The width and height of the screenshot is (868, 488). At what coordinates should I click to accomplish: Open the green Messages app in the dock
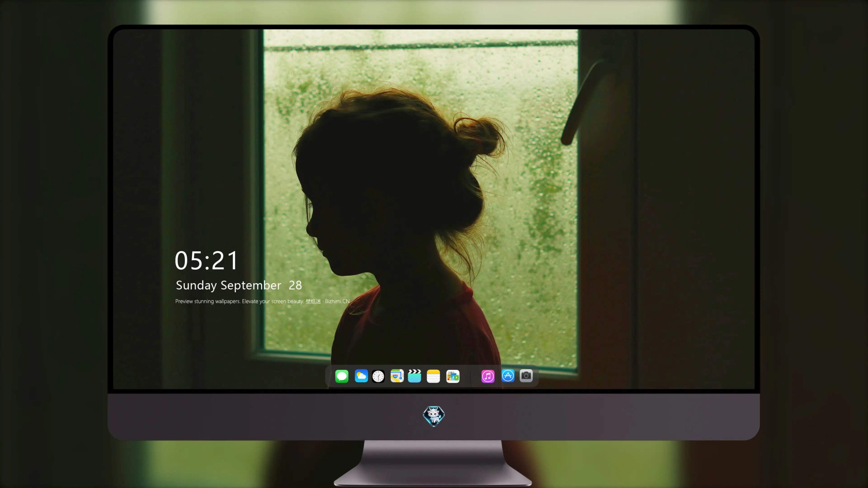pyautogui.click(x=342, y=376)
